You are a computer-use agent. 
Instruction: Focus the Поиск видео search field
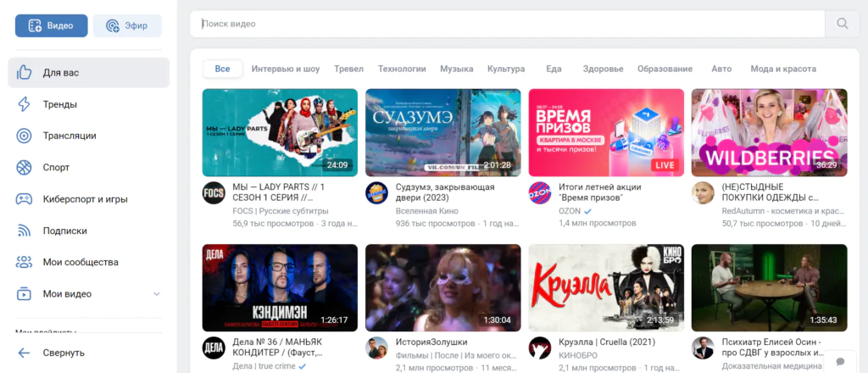coord(507,24)
